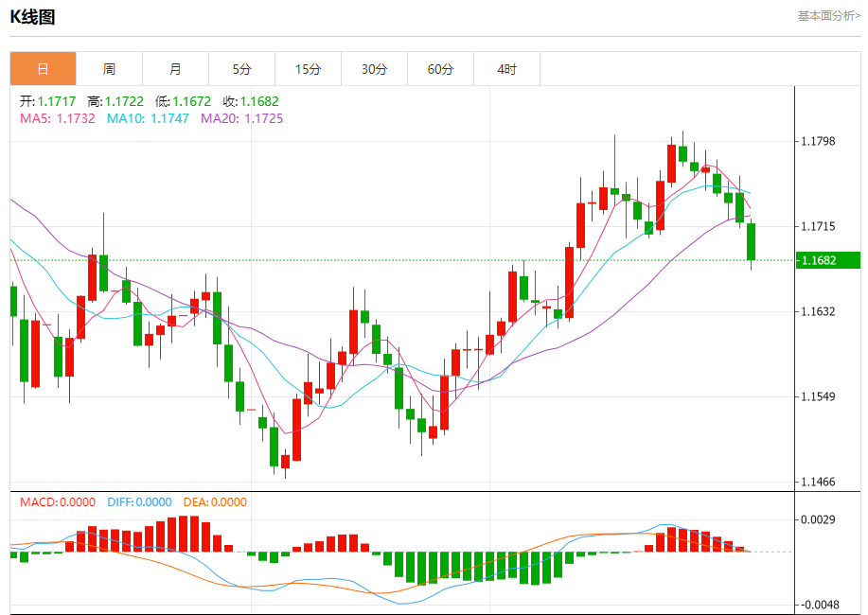This screenshot has width=868, height=615.
Task: Click the last green candlestick on chart
Action: click(x=752, y=241)
